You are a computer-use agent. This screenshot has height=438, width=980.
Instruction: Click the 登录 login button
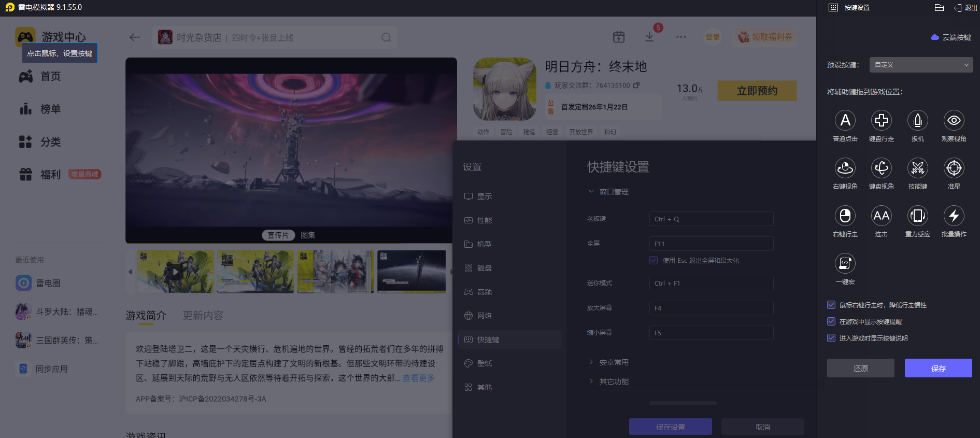[713, 37]
